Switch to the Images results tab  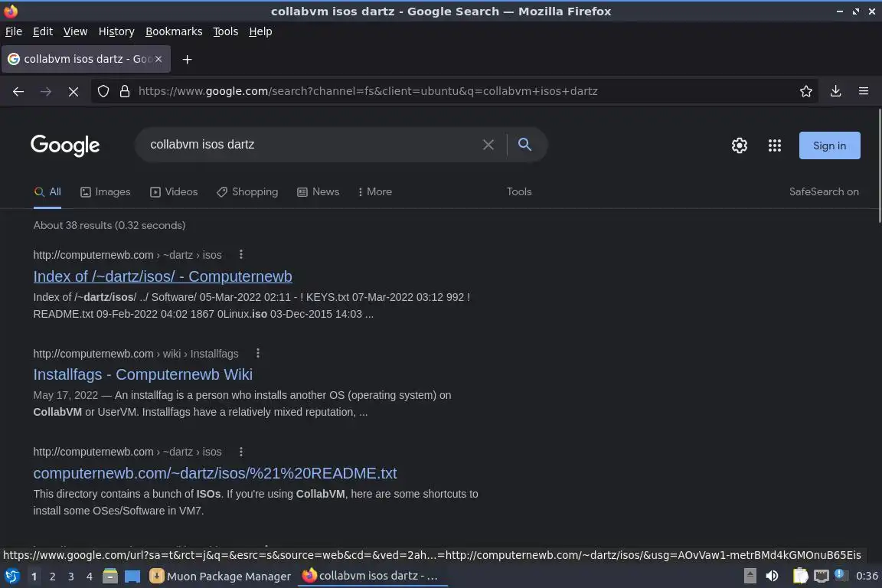pos(105,192)
